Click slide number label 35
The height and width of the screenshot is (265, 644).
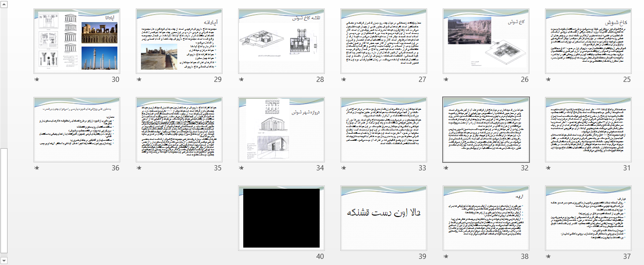pyautogui.click(x=217, y=168)
